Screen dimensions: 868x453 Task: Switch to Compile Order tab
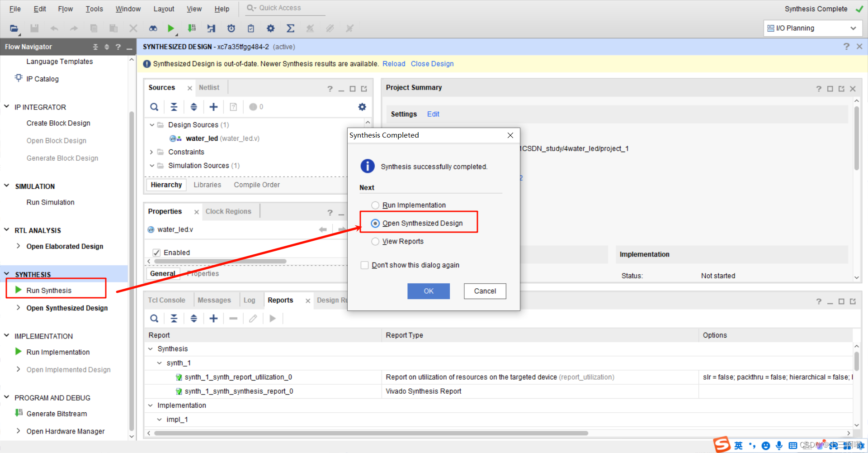tap(257, 185)
